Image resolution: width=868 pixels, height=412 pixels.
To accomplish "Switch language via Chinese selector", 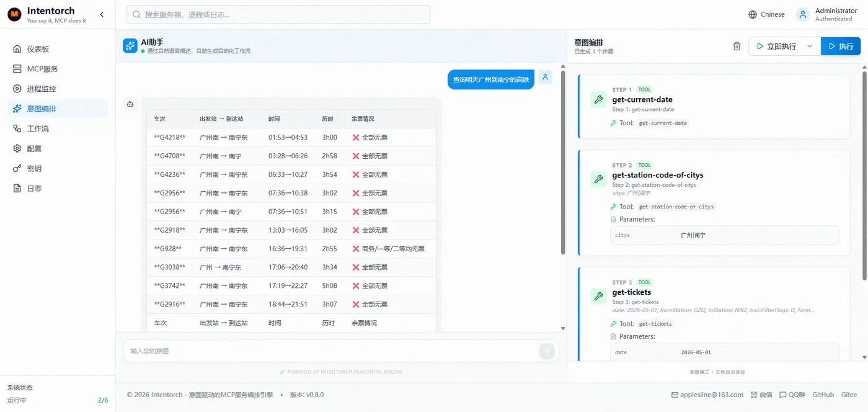I will [x=766, y=14].
